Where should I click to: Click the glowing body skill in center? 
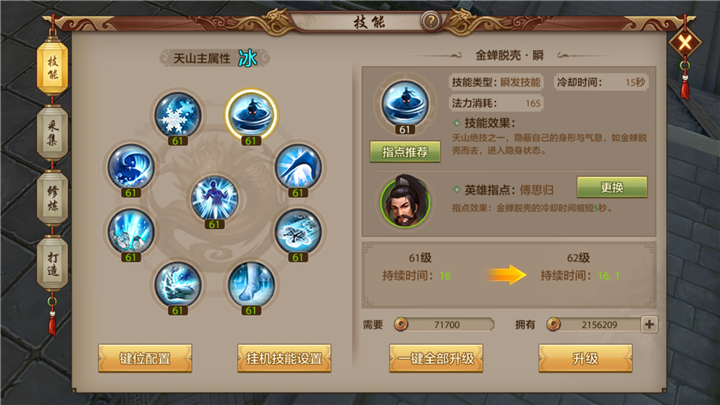(x=214, y=198)
